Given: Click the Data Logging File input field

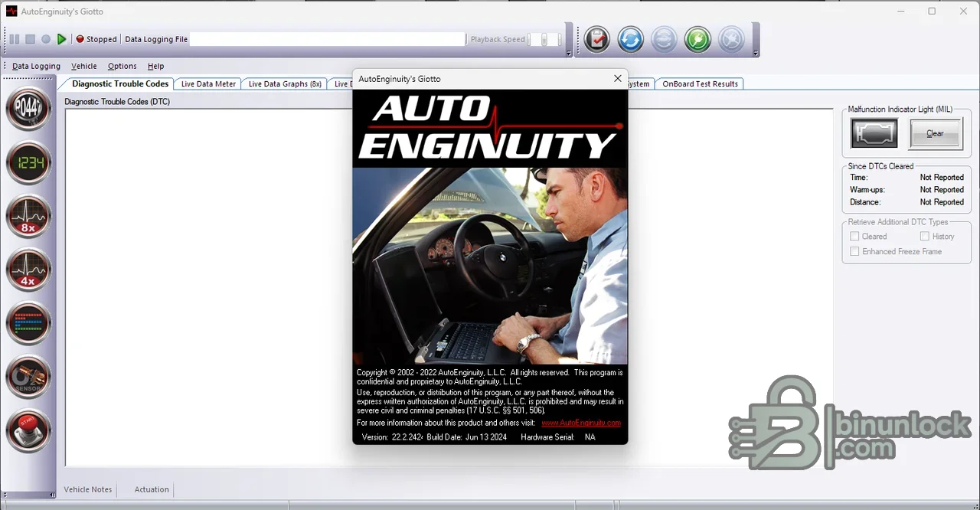Looking at the screenshot, I should tap(328, 39).
